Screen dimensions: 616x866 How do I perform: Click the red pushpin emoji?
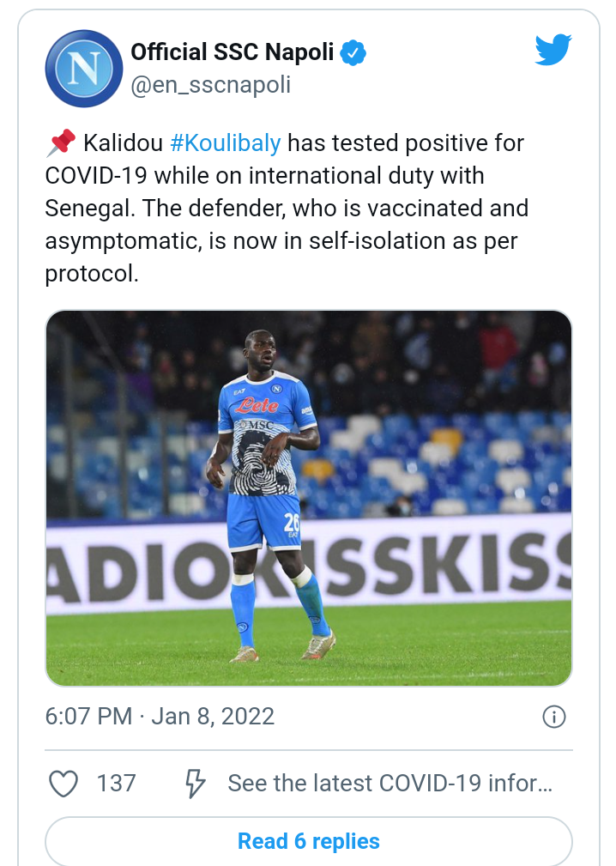(x=60, y=143)
